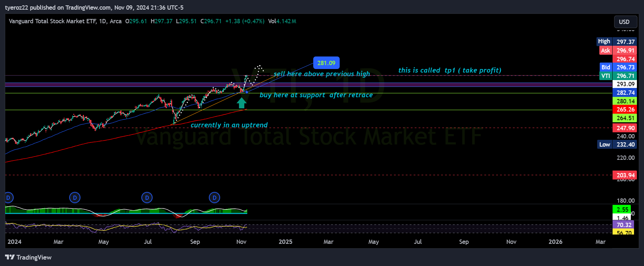The width and height of the screenshot is (644, 266).
Task: Click the green 280.14 price label
Action: (x=625, y=101)
